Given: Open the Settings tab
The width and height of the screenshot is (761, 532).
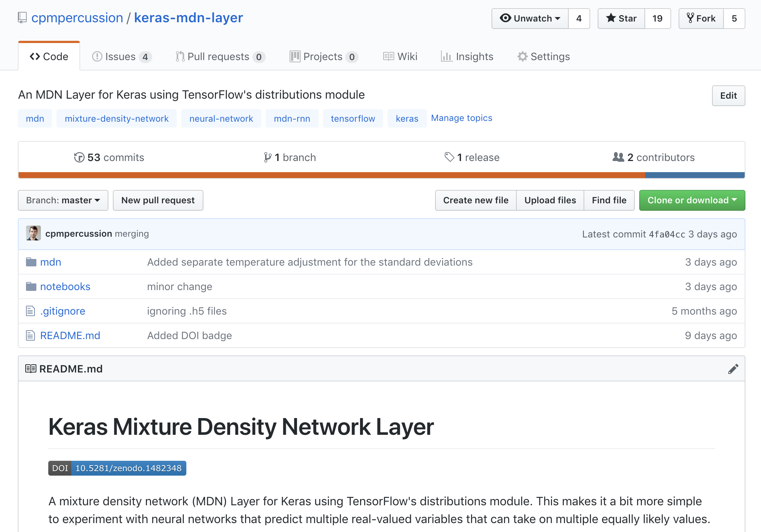Looking at the screenshot, I should click(x=544, y=56).
